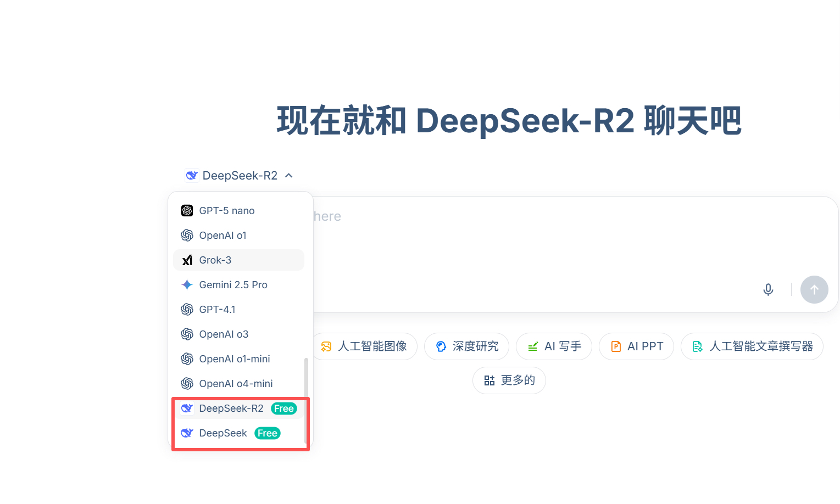This screenshot has height=504, width=840.
Task: Select the OpenAI o1-mini option
Action: click(x=238, y=359)
